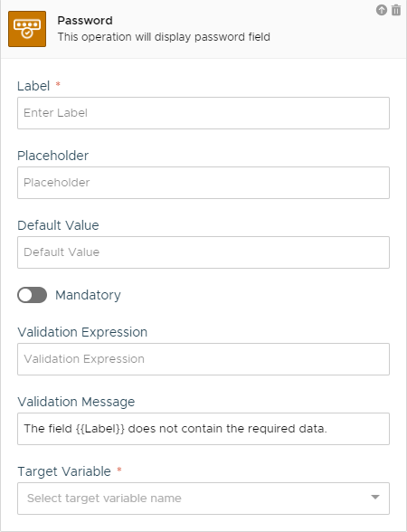Click the Placeholder field caption
This screenshot has height=532, width=407.
(x=52, y=156)
